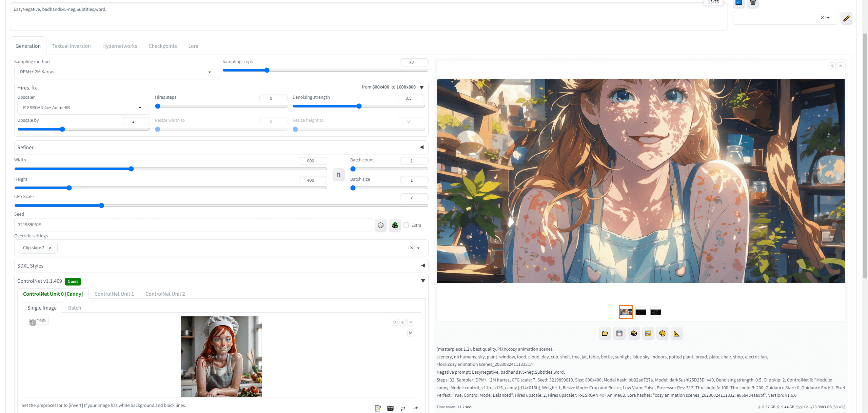Open the R-ESRGAN 4x+ Anime6B upscaler dropdown
This screenshot has width=868, height=413.
tap(83, 108)
